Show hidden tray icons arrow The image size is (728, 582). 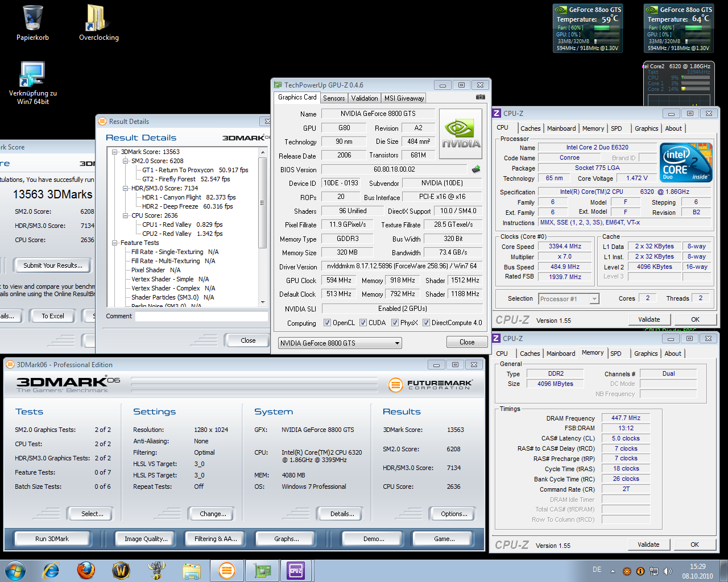[613, 571]
